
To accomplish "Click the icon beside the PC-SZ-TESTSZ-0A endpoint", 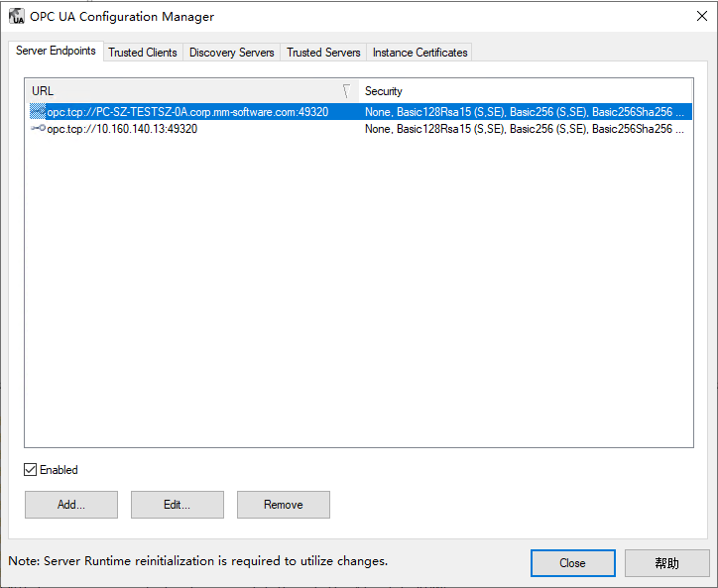I will 38,112.
